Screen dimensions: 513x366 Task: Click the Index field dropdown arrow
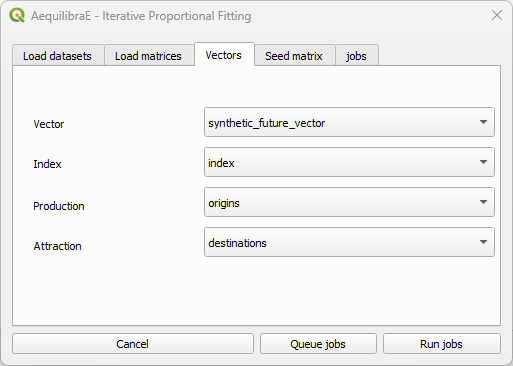coord(483,162)
